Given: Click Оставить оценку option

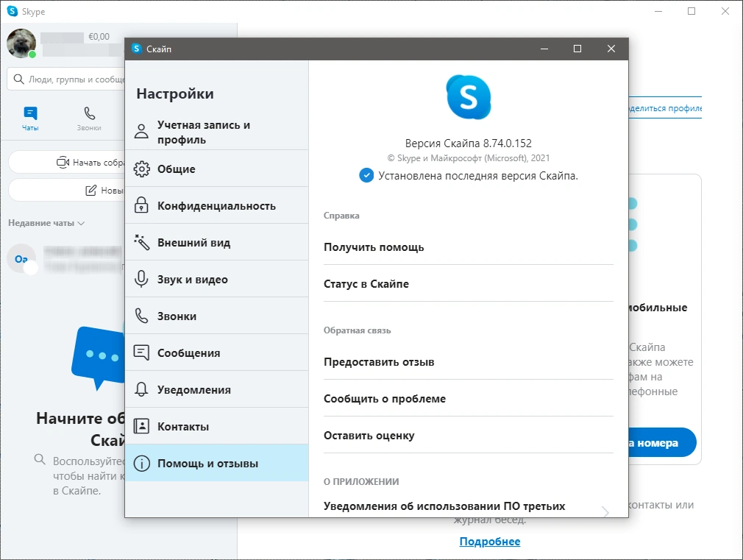Looking at the screenshot, I should (468, 436).
